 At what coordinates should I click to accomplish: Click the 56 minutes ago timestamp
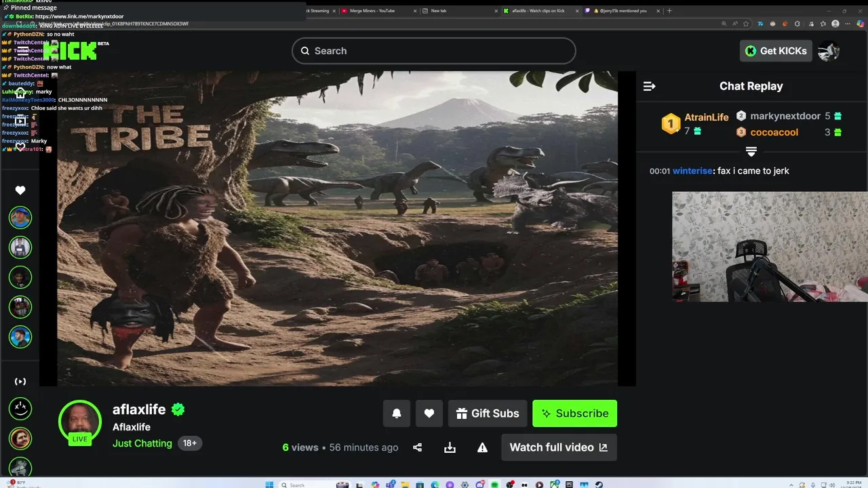pyautogui.click(x=363, y=447)
